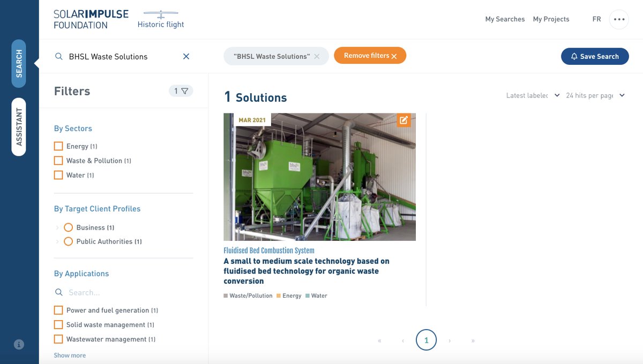Click the bell icon on Save Search
The image size is (643, 364).
[574, 56]
